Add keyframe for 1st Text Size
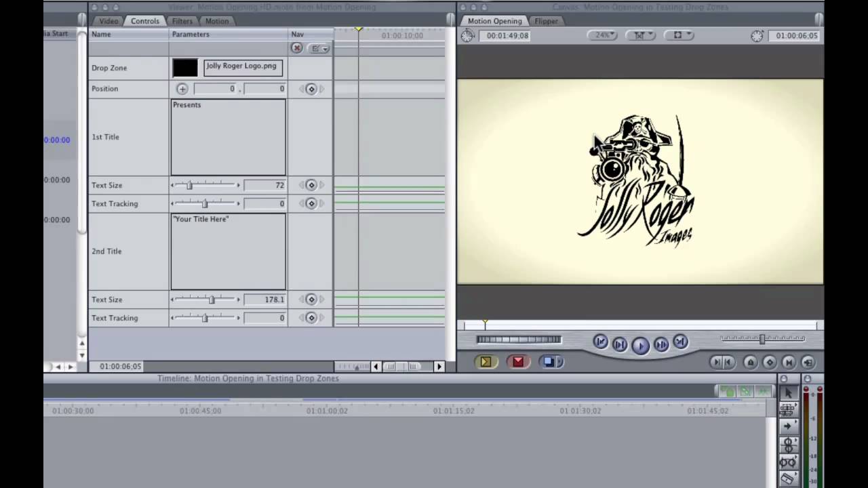This screenshot has height=488, width=868. (311, 185)
